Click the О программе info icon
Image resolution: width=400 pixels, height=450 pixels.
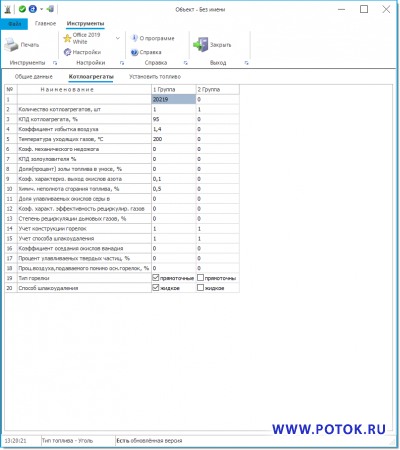click(x=134, y=38)
